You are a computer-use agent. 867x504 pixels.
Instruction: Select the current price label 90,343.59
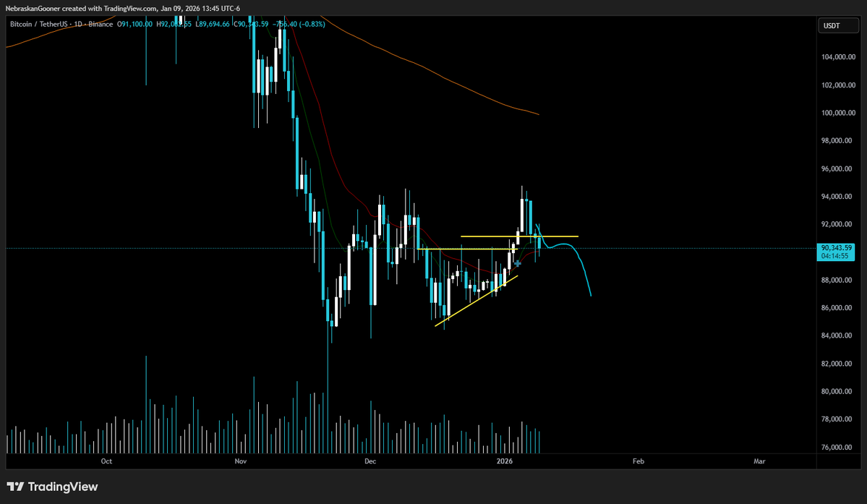pyautogui.click(x=836, y=247)
